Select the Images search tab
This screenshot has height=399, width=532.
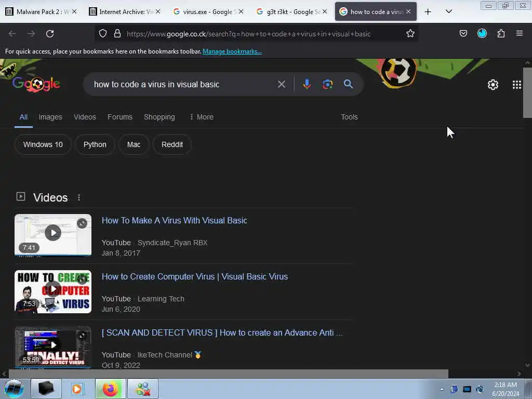coord(50,117)
